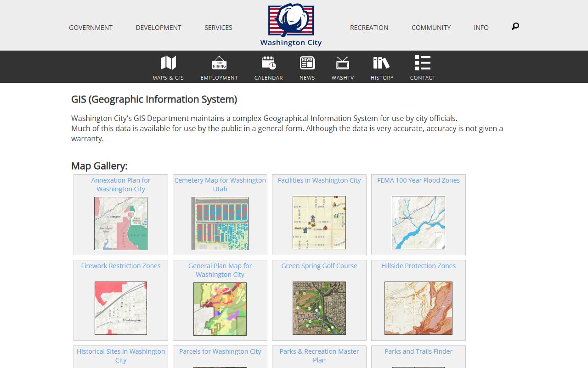Screen dimensions: 588x368
Task: Open the Community menu
Action: [431, 28]
